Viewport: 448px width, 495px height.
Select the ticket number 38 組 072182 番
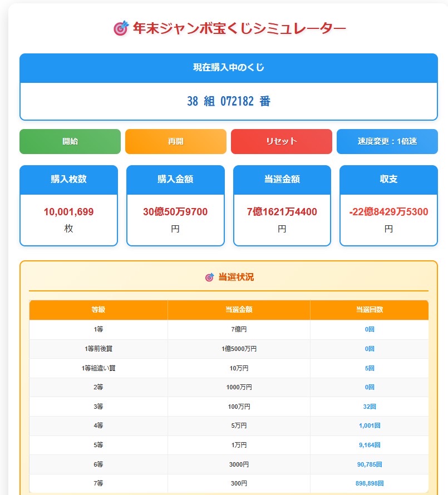pos(229,101)
